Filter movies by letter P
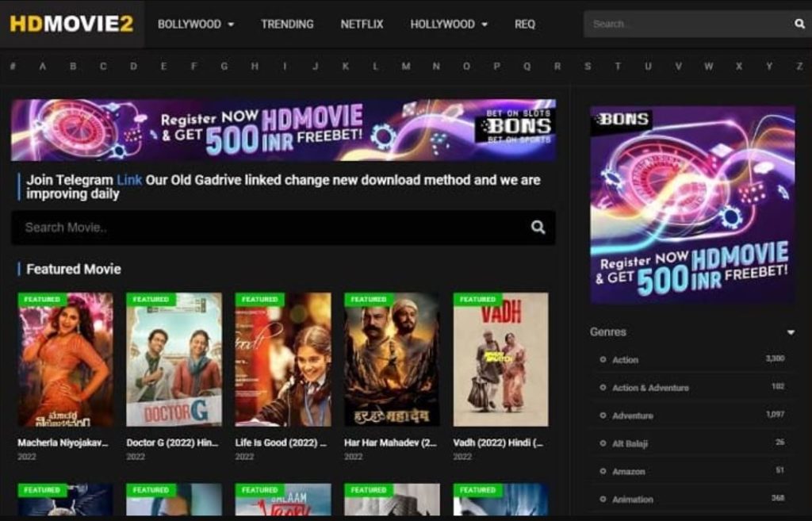This screenshot has height=521, width=812. click(x=496, y=67)
